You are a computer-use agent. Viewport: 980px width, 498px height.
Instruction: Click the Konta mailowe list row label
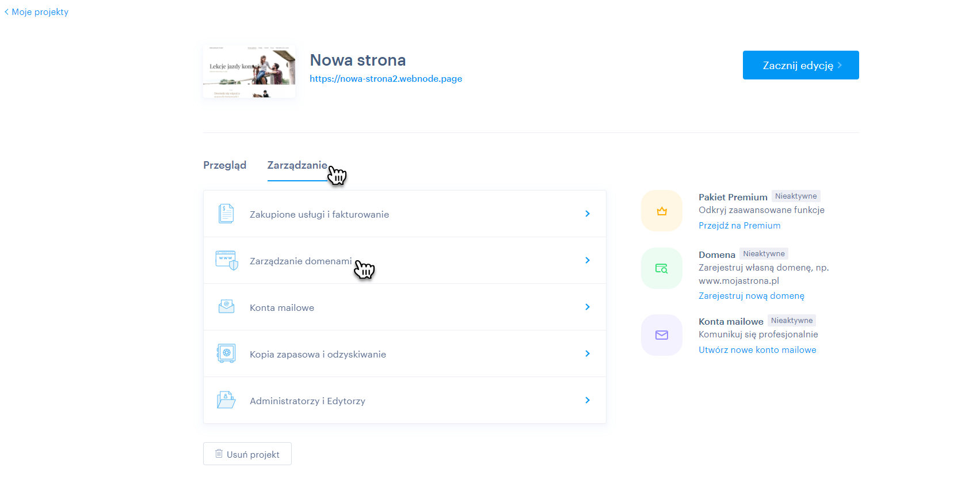(x=282, y=308)
